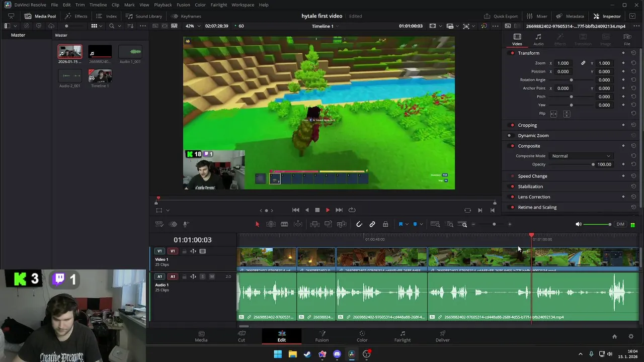Viewport: 644px width, 362px height.
Task: Mute audio track A1 with M button
Action: pos(212,277)
